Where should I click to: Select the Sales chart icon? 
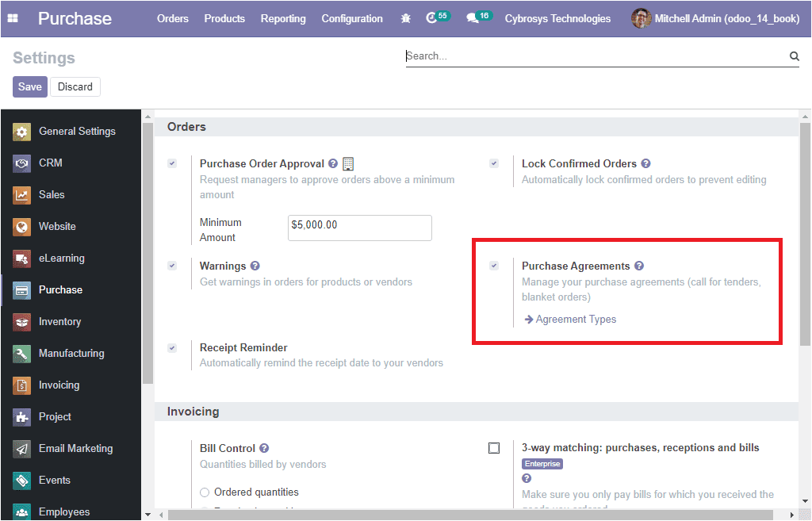pyautogui.click(x=21, y=195)
